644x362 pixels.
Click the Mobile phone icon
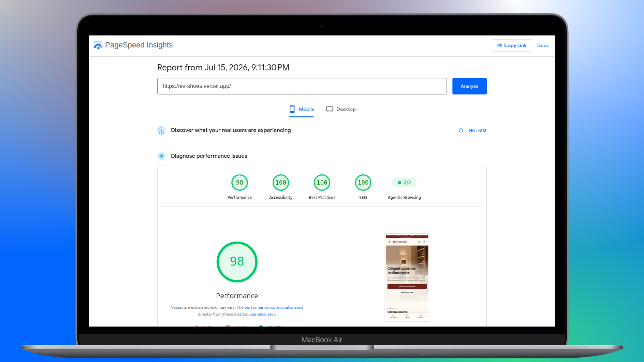point(292,109)
